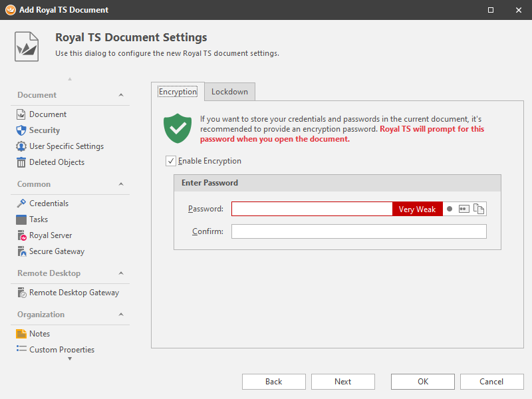The width and height of the screenshot is (532, 399).
Task: Click the Security shield icon in sidebar
Action: (x=21, y=130)
